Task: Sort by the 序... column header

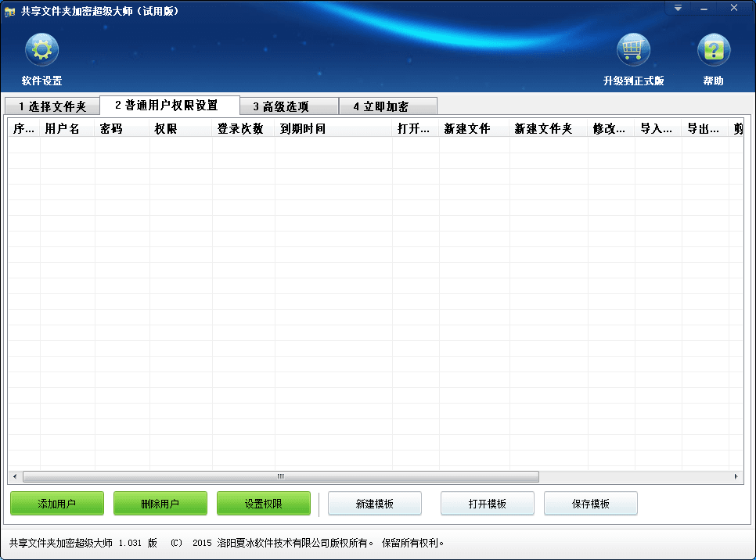Action: 24,129
